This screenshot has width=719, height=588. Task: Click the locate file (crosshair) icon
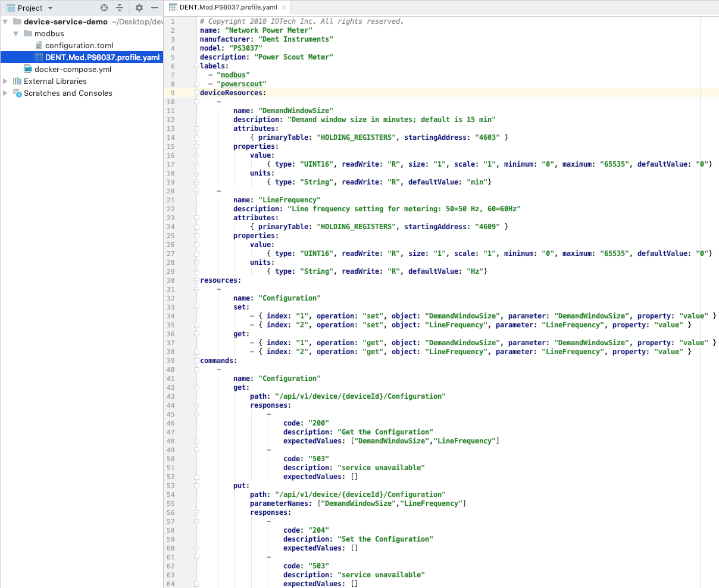[x=104, y=8]
